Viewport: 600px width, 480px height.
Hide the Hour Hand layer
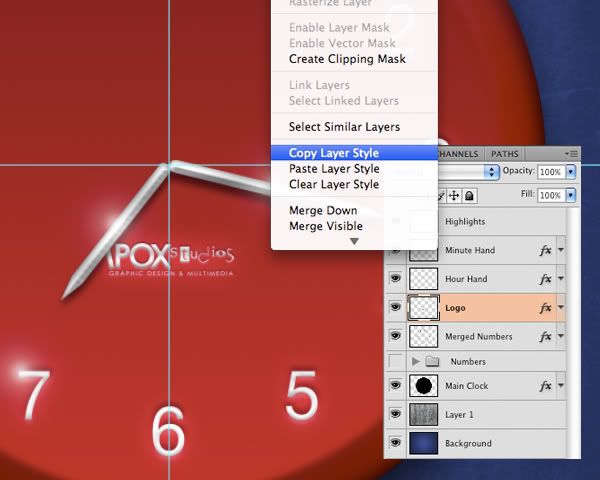pyautogui.click(x=395, y=279)
